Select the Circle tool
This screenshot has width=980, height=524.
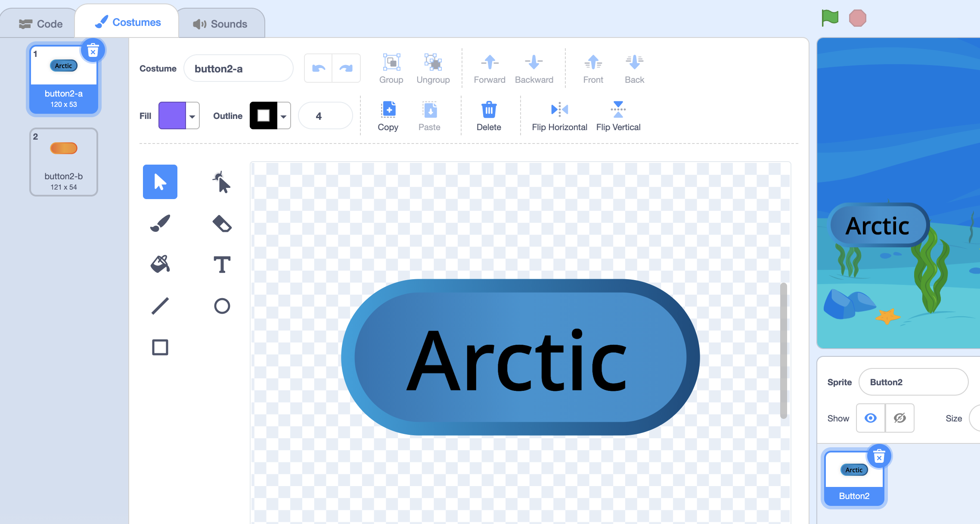(222, 306)
